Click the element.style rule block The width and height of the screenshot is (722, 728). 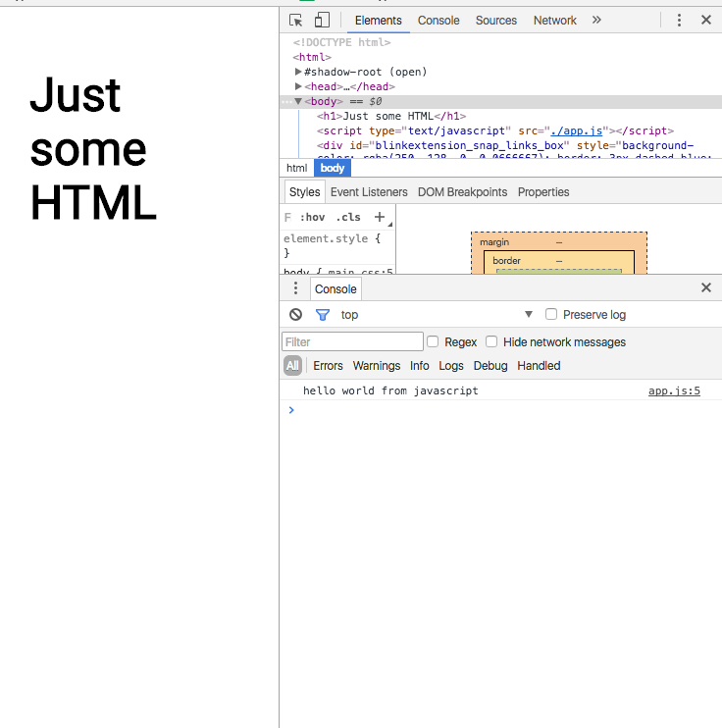(337, 245)
